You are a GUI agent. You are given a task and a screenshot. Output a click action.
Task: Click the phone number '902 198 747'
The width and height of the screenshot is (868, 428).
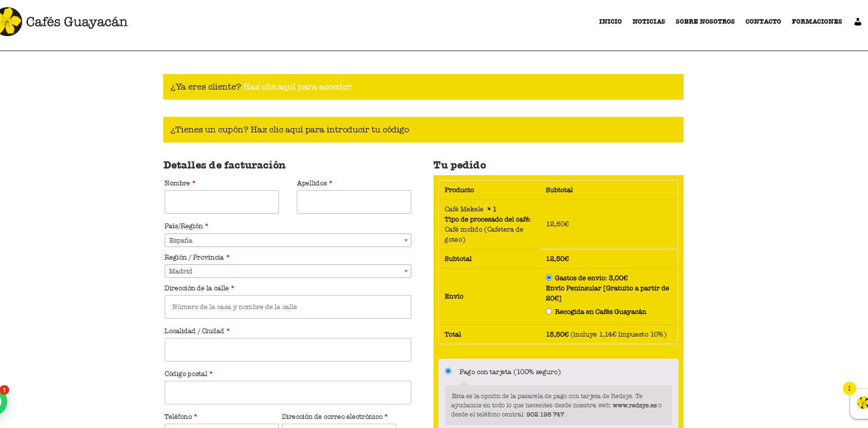point(545,415)
